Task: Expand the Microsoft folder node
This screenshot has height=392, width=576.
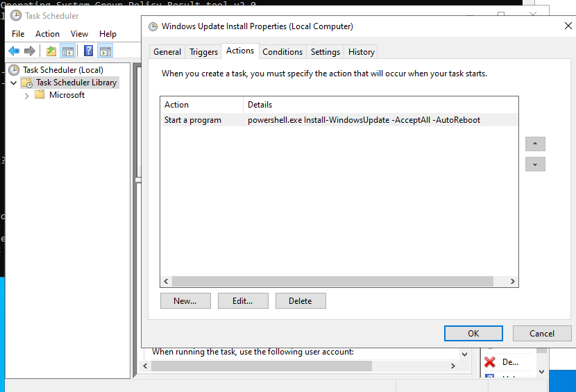Action: point(26,96)
